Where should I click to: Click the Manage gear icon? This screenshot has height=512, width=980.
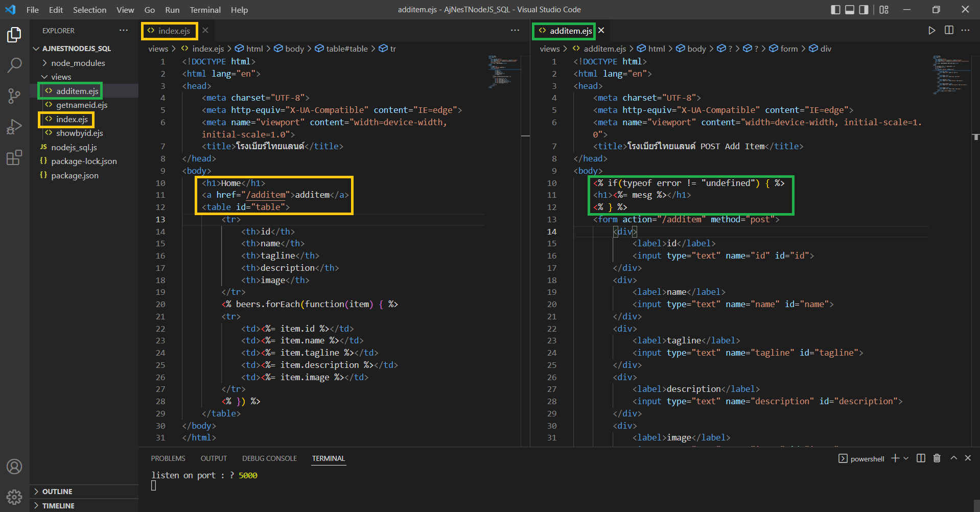coord(14,497)
